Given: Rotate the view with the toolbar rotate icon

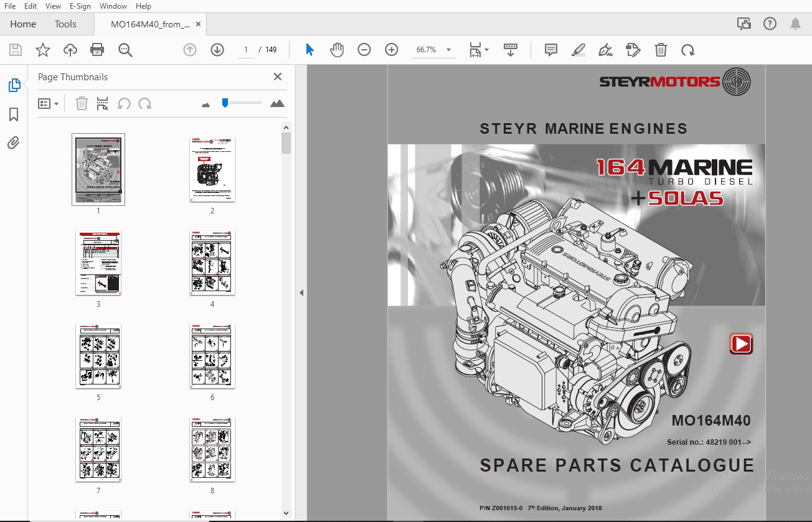Looking at the screenshot, I should click(x=688, y=50).
